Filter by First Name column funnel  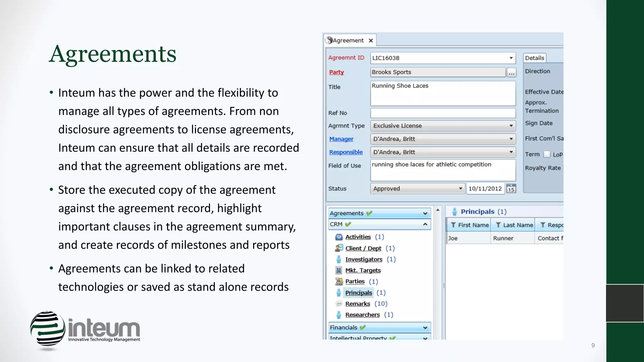(453, 225)
